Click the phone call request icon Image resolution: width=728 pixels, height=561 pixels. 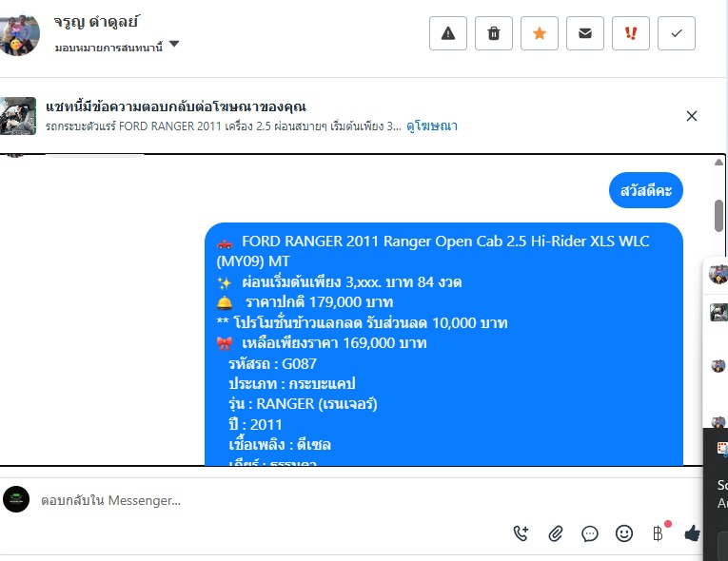[521, 533]
